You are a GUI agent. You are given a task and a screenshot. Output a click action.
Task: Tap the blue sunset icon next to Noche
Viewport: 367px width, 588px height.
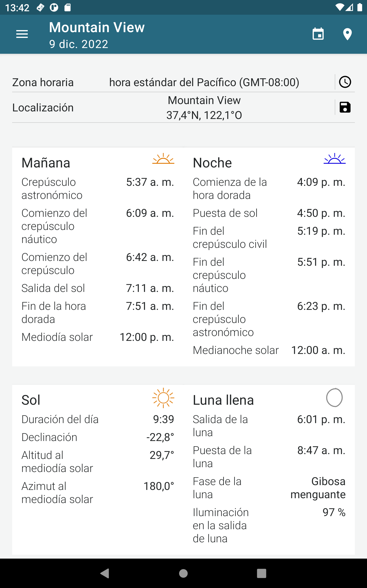[x=334, y=159]
